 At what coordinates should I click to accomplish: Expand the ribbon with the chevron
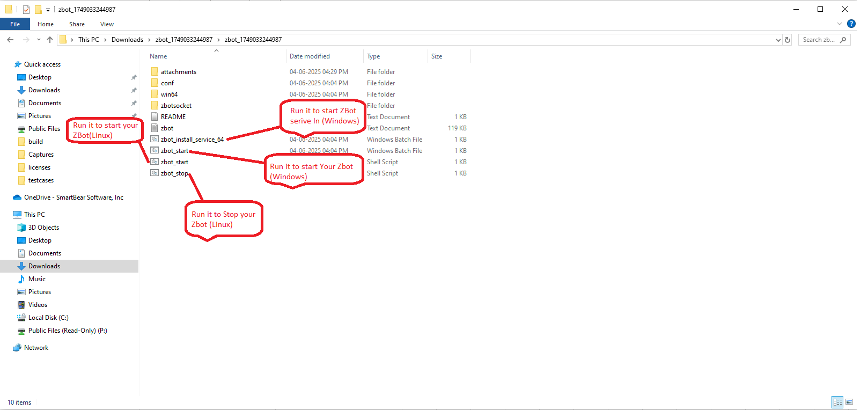tap(840, 24)
